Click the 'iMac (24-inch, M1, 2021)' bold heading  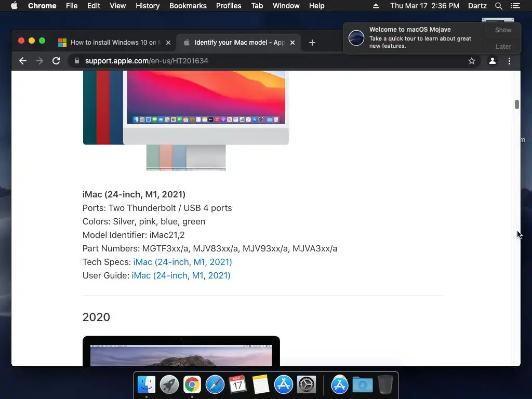click(134, 194)
